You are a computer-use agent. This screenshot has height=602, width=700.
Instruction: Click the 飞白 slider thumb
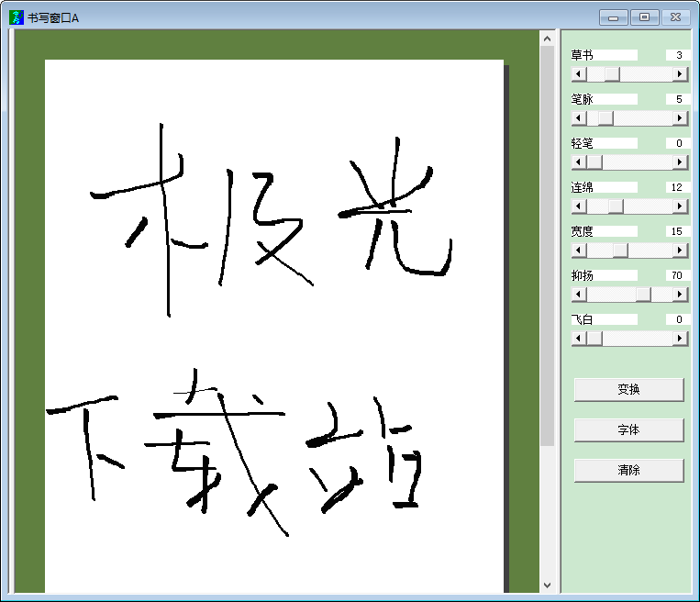point(594,339)
